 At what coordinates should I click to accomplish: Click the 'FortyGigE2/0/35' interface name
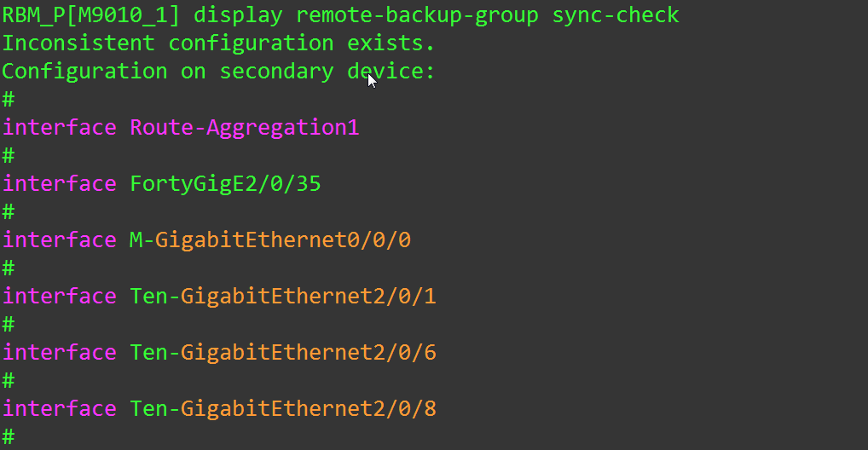tap(225, 184)
